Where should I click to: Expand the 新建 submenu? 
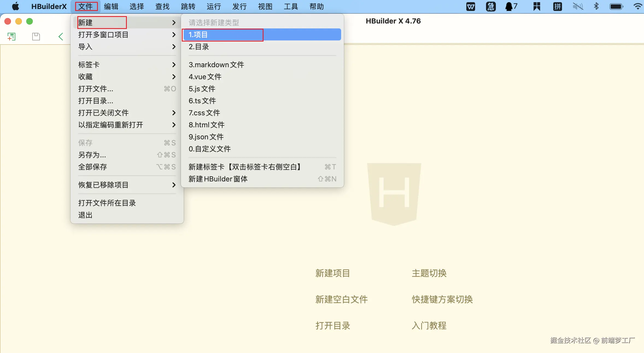127,22
